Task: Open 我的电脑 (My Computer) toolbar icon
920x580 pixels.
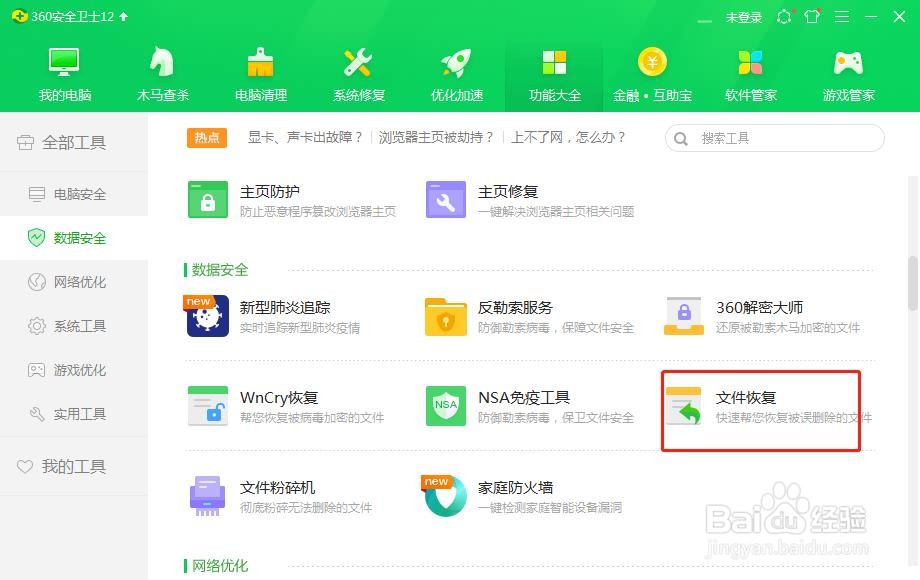Action: coord(64,62)
